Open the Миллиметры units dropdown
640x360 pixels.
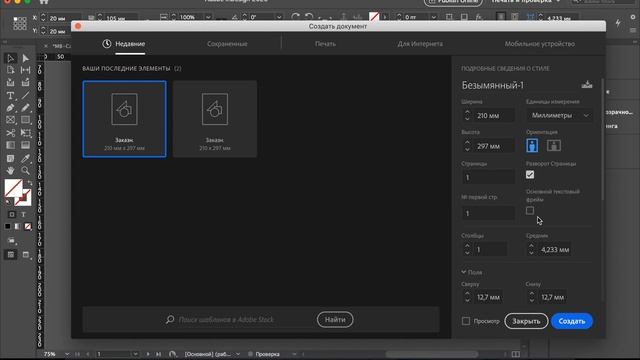560,116
